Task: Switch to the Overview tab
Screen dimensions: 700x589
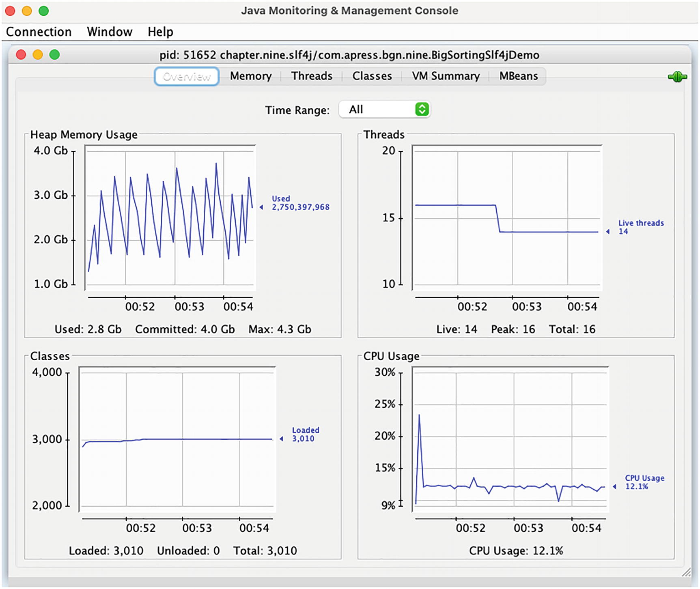Action: (x=187, y=76)
